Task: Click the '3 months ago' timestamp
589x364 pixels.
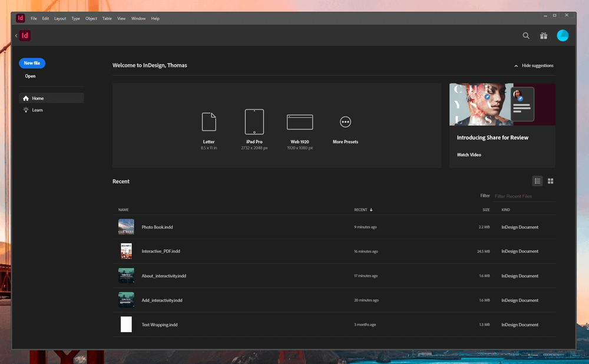Action: (x=365, y=325)
